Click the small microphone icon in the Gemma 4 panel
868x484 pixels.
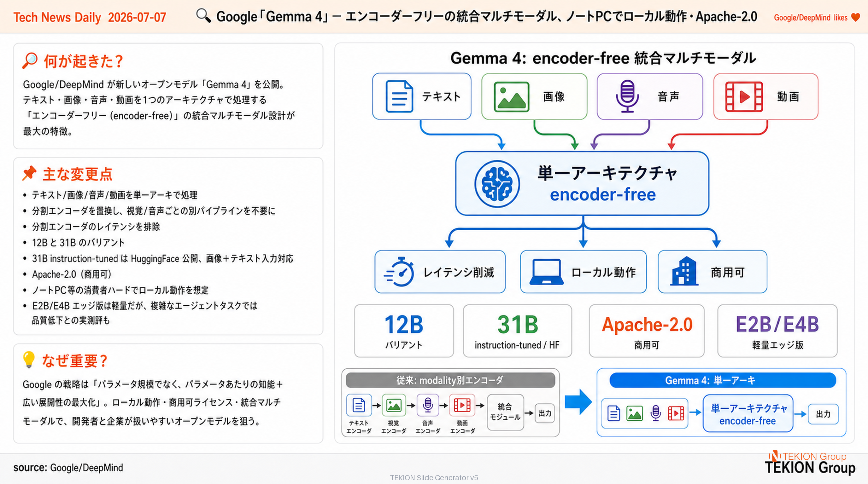[656, 413]
